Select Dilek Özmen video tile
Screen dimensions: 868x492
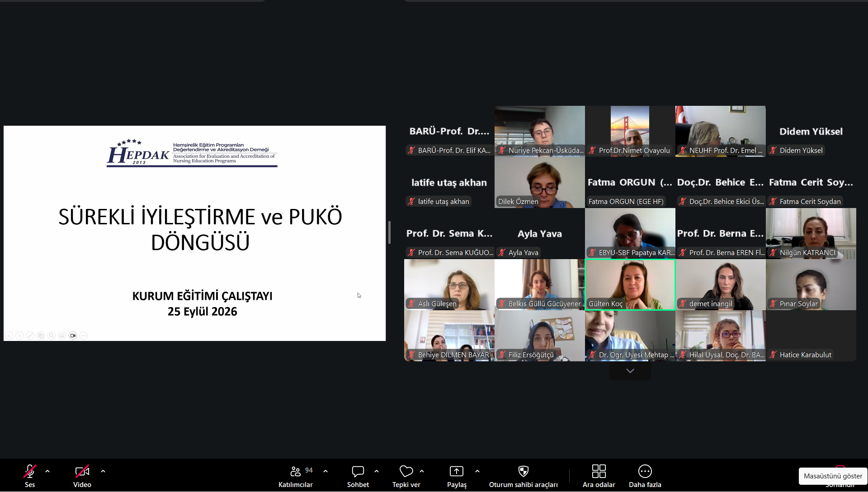[x=540, y=182]
